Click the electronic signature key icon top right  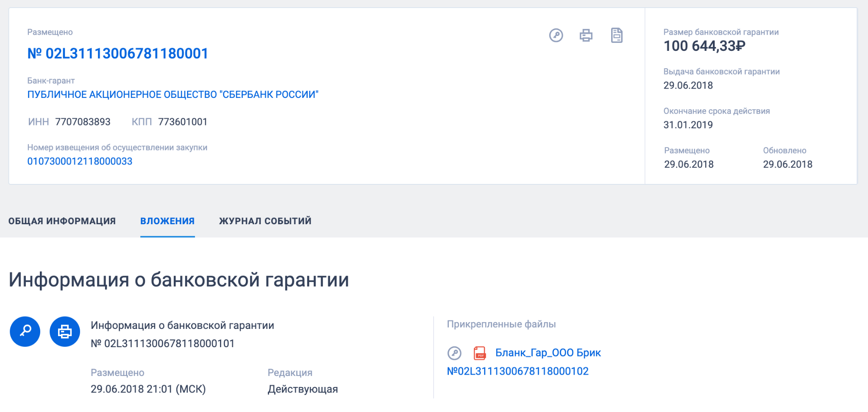click(556, 36)
